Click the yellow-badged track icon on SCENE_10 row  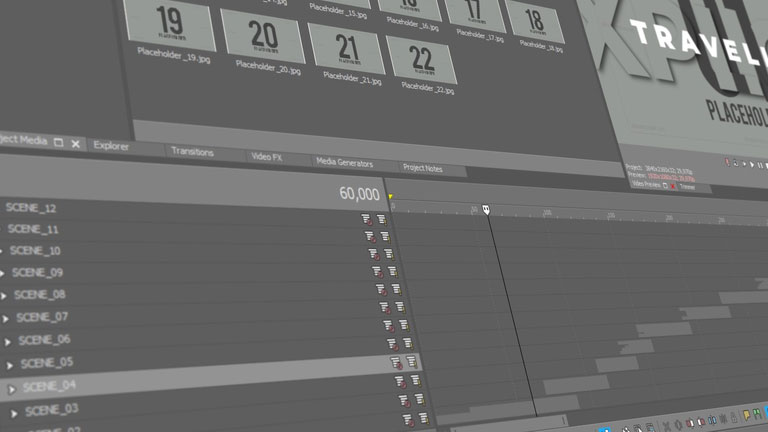click(x=389, y=254)
